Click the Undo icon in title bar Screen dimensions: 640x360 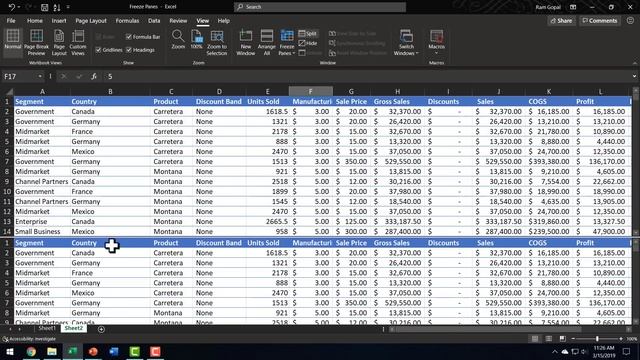pyautogui.click(x=12, y=7)
